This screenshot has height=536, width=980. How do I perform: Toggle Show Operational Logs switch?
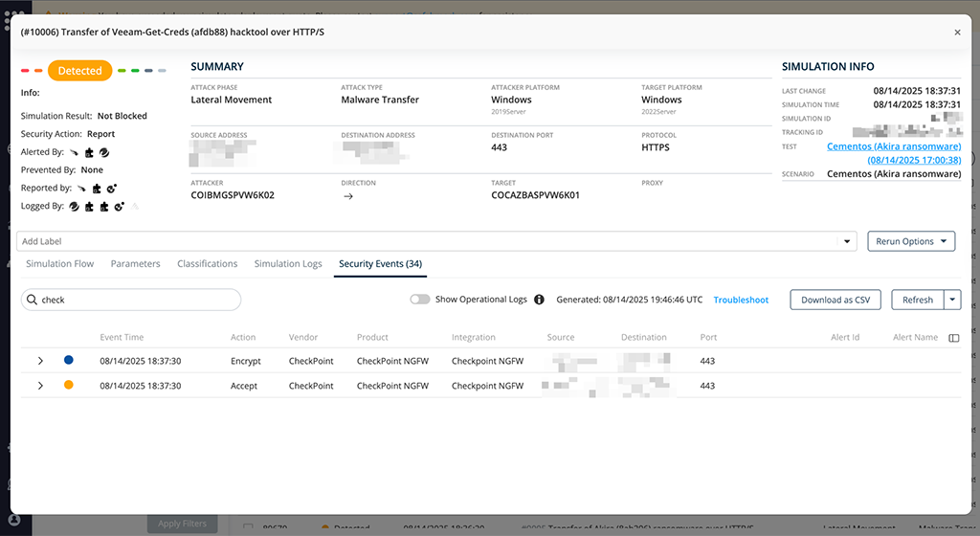(x=420, y=300)
